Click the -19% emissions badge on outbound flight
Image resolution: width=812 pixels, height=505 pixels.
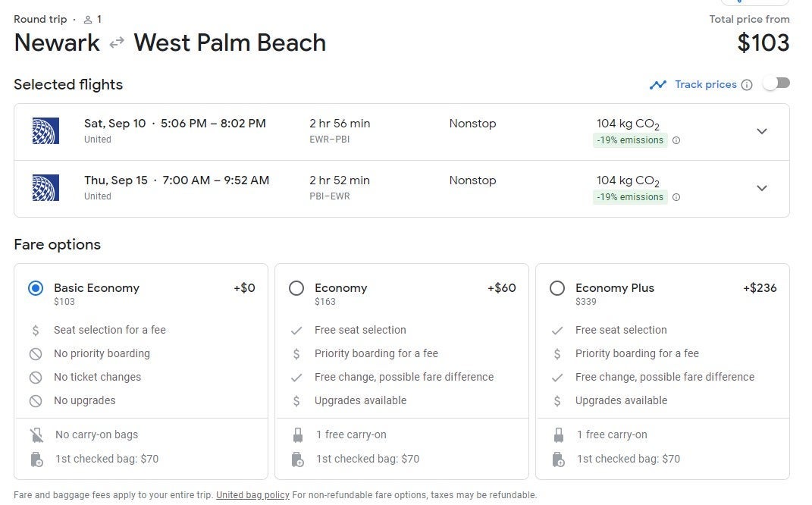tap(629, 140)
